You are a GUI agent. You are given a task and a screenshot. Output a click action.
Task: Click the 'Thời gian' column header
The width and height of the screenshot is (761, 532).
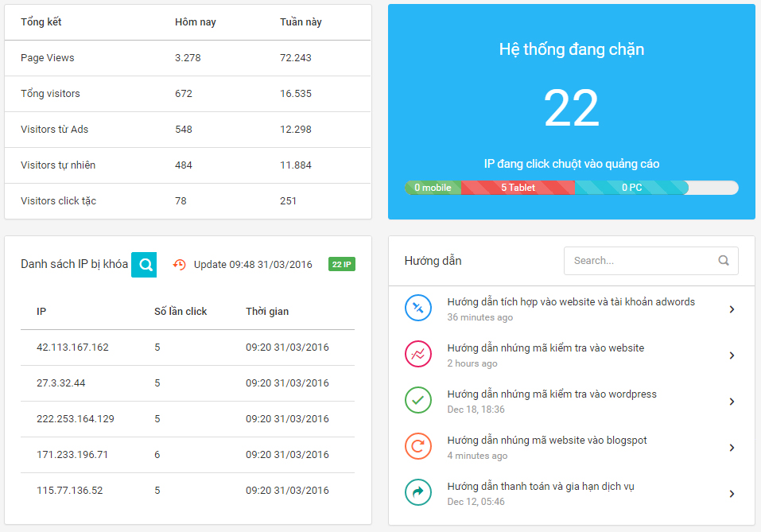point(267,312)
